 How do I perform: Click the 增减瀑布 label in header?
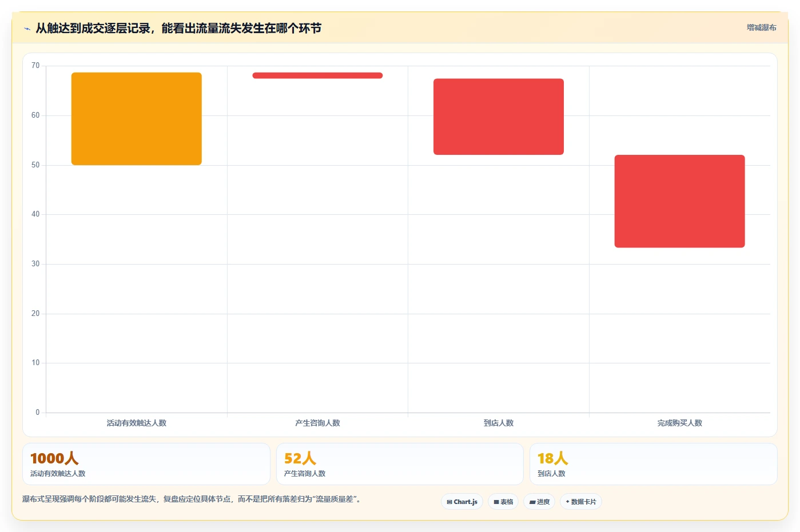click(761, 27)
